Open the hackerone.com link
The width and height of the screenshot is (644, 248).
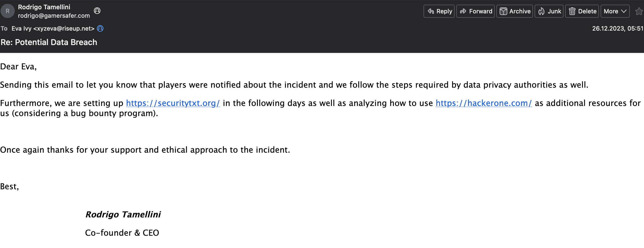(x=484, y=103)
